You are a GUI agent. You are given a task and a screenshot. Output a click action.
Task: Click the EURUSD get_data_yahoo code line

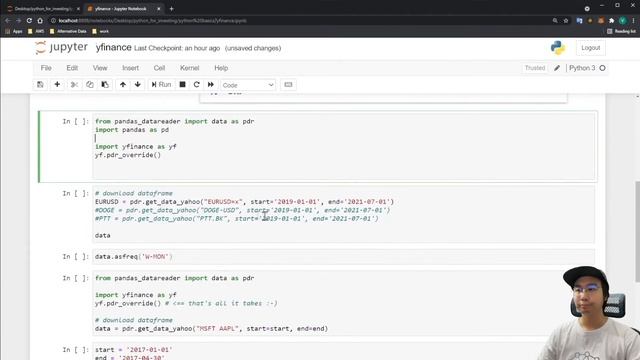tap(244, 202)
